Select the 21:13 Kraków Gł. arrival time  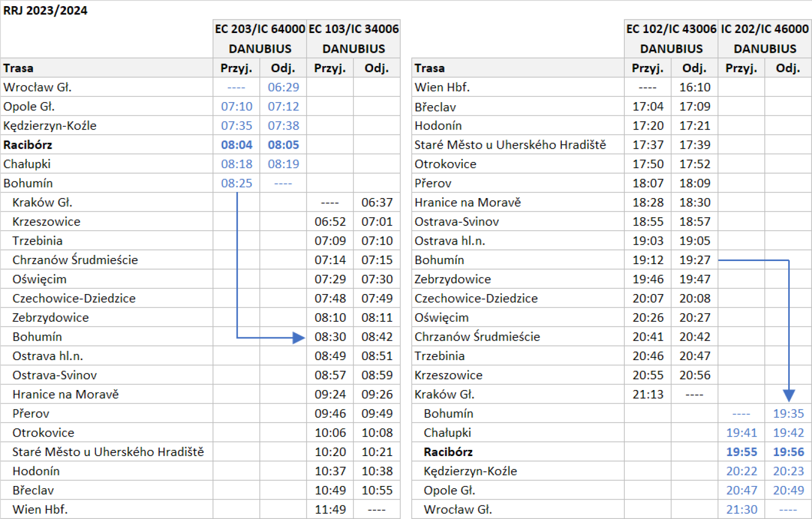pyautogui.click(x=648, y=395)
